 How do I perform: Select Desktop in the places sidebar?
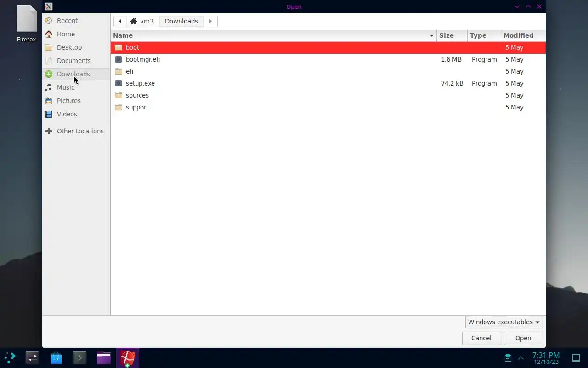[x=76, y=47]
